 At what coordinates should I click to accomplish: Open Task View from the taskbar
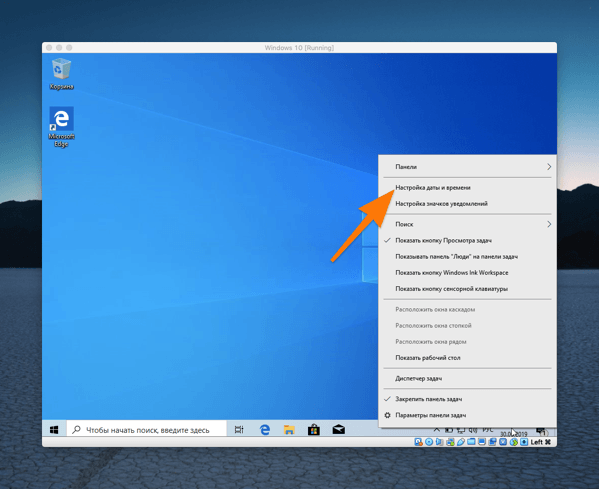(239, 430)
